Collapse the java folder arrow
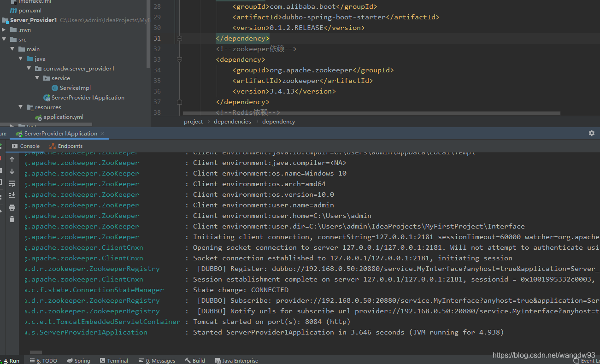The width and height of the screenshot is (600, 364). coord(20,59)
